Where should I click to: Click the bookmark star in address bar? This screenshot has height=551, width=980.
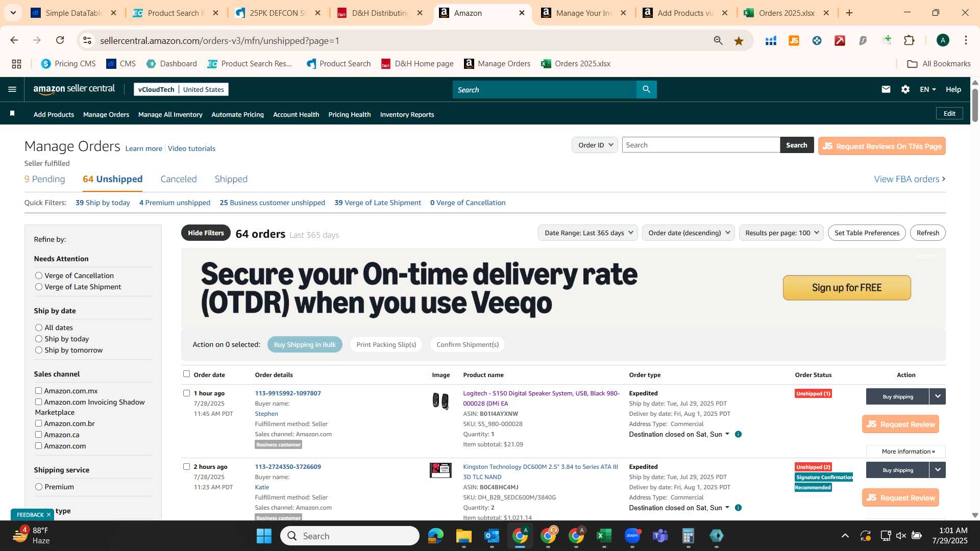click(738, 41)
